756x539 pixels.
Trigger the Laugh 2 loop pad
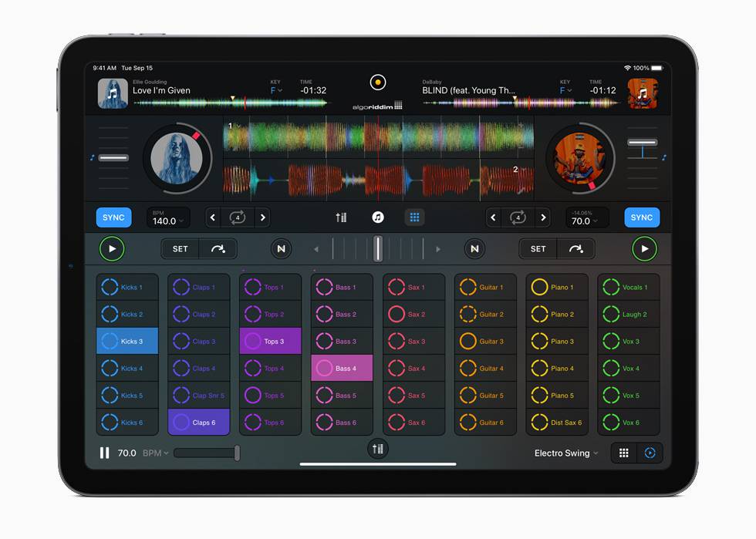629,314
